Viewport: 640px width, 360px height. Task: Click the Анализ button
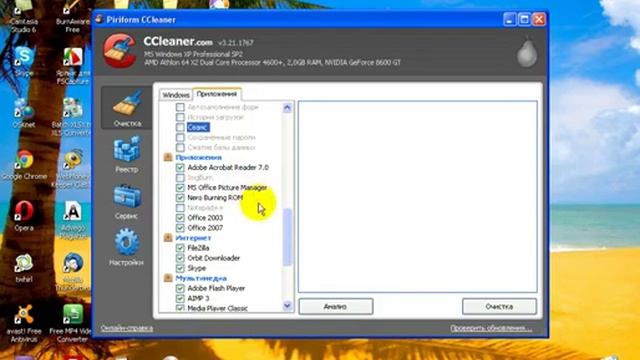[336, 307]
